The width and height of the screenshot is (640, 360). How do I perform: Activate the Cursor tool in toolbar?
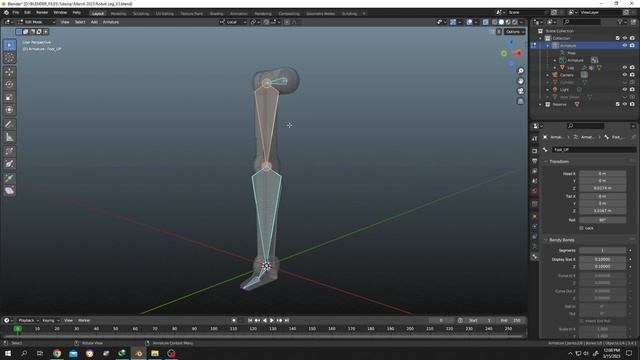click(9, 58)
